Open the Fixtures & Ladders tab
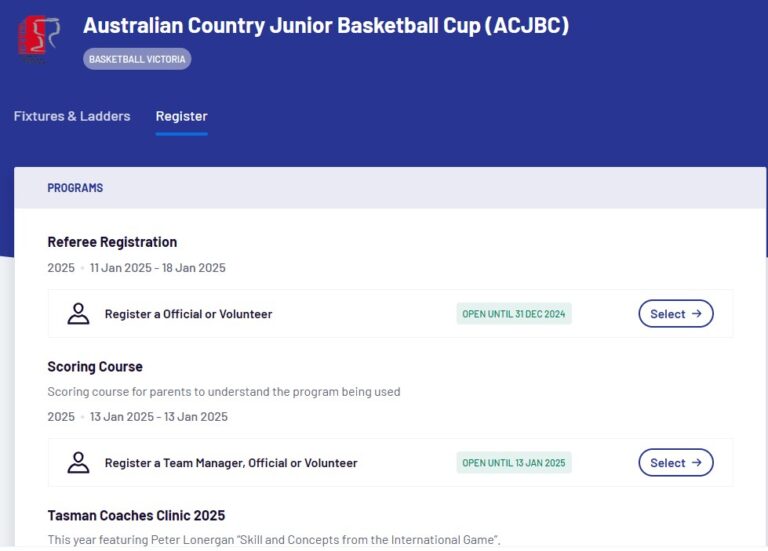The width and height of the screenshot is (768, 551). pos(72,116)
